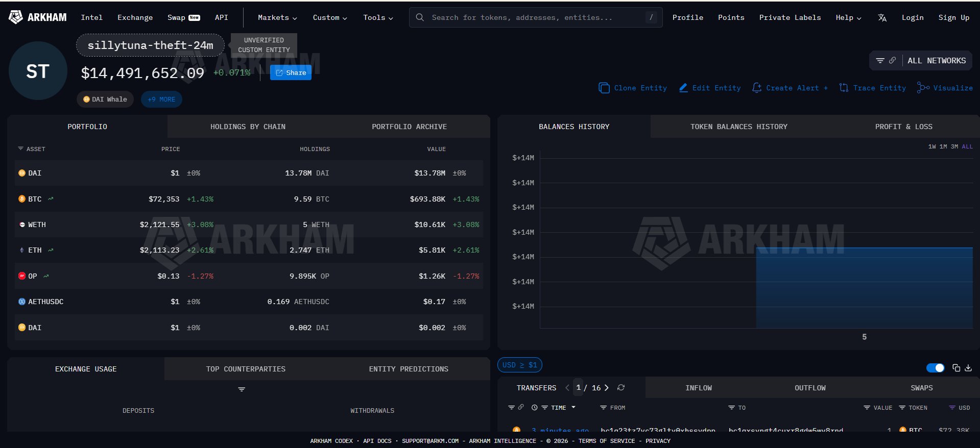Screen dimensions: 980x448
Task: Click the ST entity avatar
Action: click(x=38, y=71)
